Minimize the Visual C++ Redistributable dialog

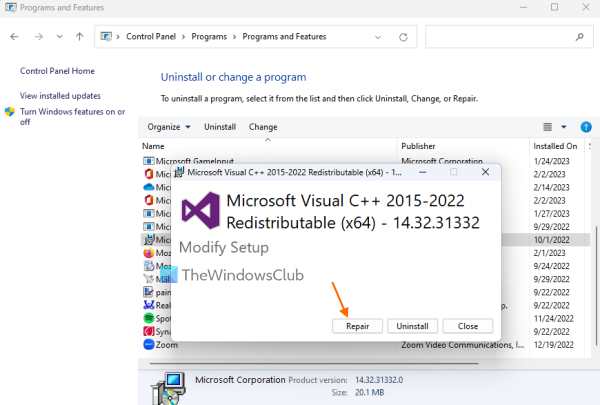(x=422, y=172)
